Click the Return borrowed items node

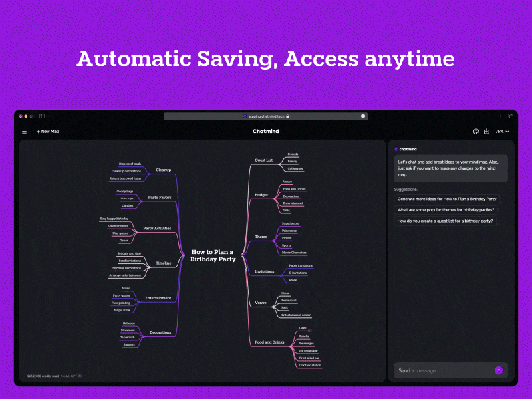pyautogui.click(x=125, y=178)
